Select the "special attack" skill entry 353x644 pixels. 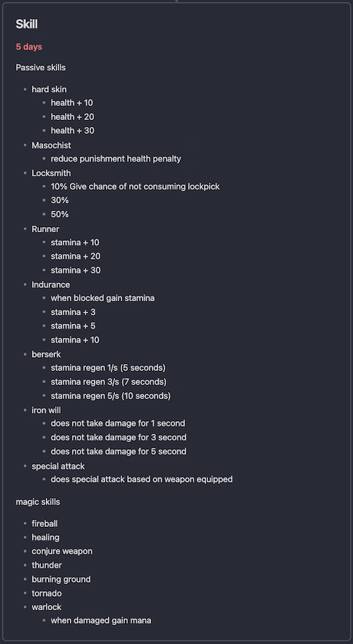point(59,466)
